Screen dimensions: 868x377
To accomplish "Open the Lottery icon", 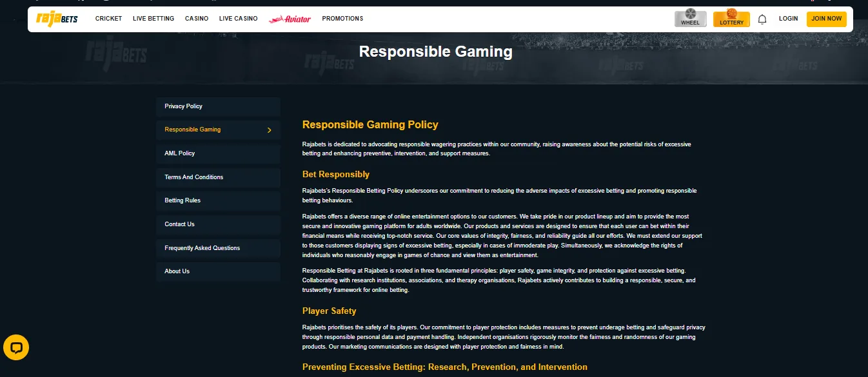I will point(731,19).
